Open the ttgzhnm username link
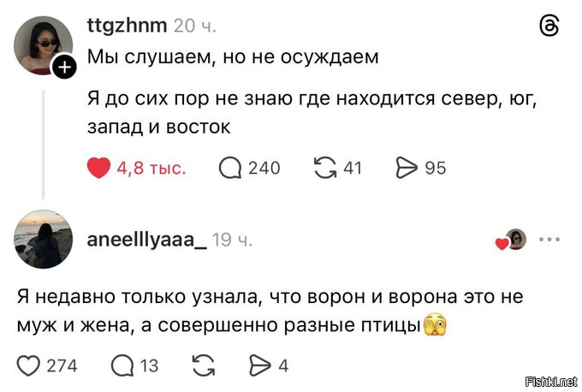 point(128,27)
